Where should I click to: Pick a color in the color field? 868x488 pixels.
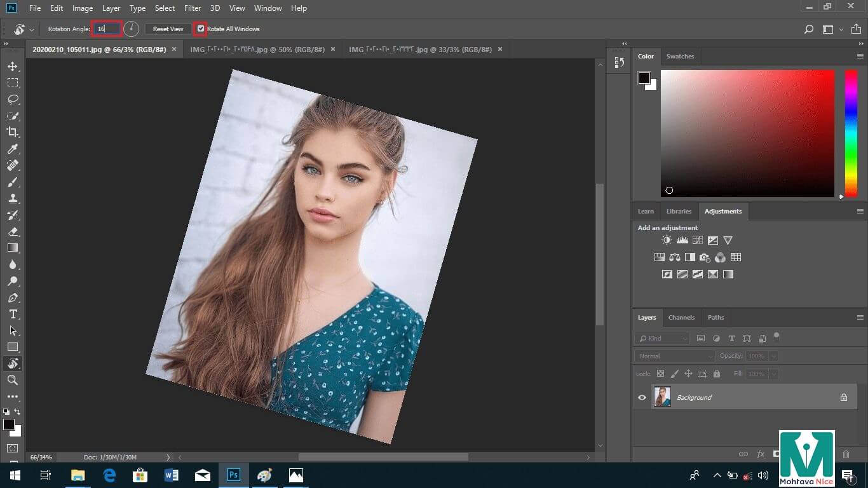pos(747,133)
